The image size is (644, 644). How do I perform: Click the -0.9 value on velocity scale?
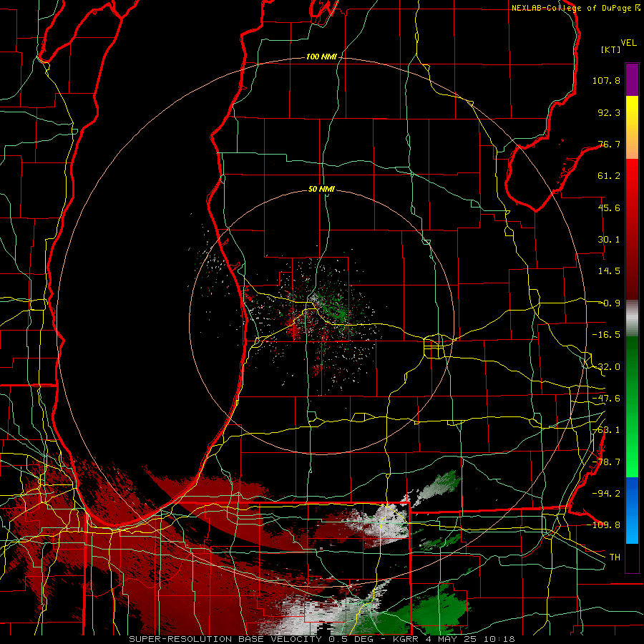(x=609, y=303)
